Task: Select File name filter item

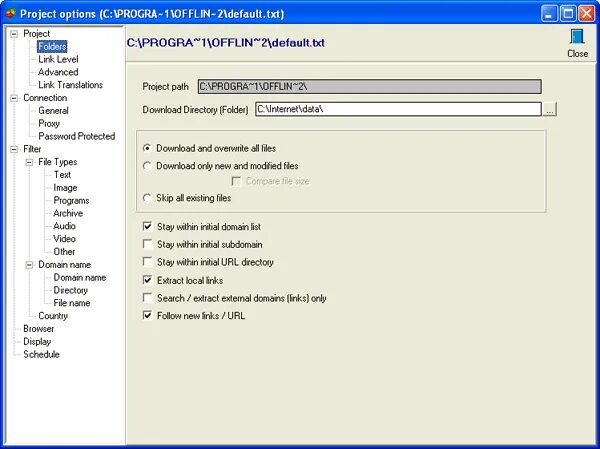Action: (72, 303)
